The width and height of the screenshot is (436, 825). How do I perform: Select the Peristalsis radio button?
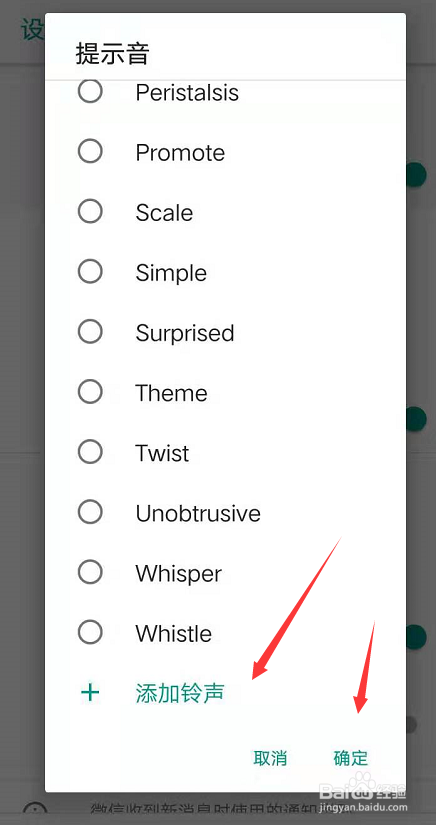[x=90, y=92]
